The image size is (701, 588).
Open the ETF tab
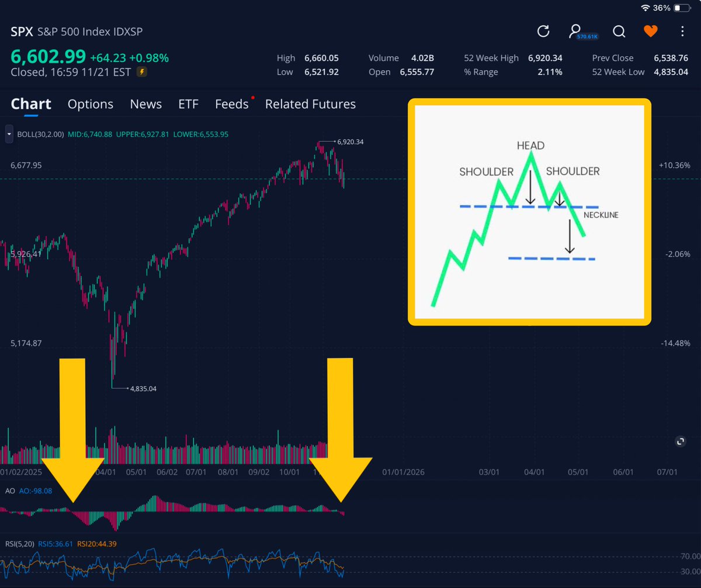pos(189,104)
